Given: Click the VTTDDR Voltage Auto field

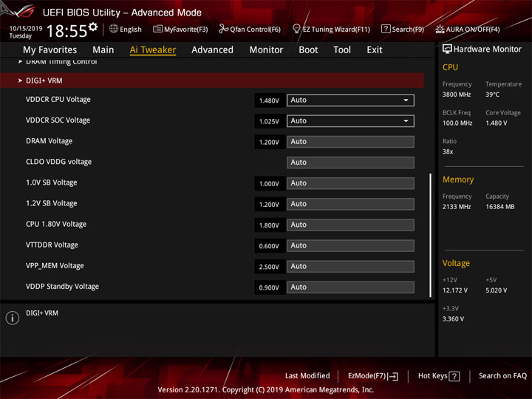Looking at the screenshot, I should coord(350,245).
